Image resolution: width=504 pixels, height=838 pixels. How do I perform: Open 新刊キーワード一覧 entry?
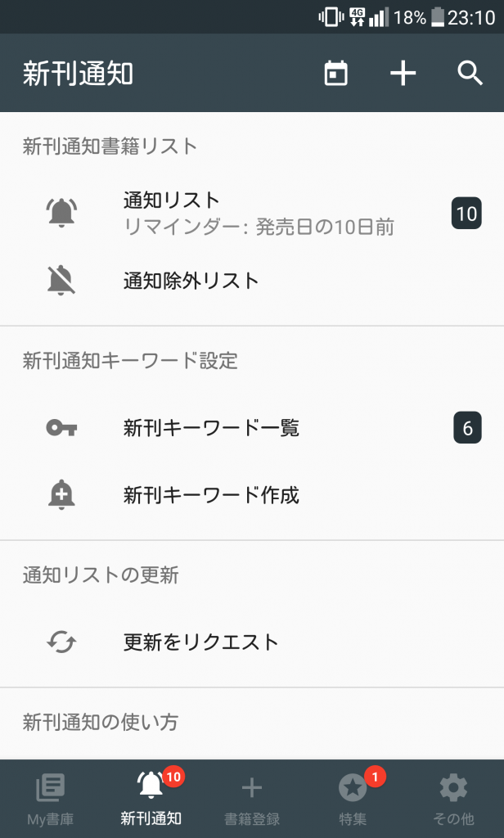[211, 427]
